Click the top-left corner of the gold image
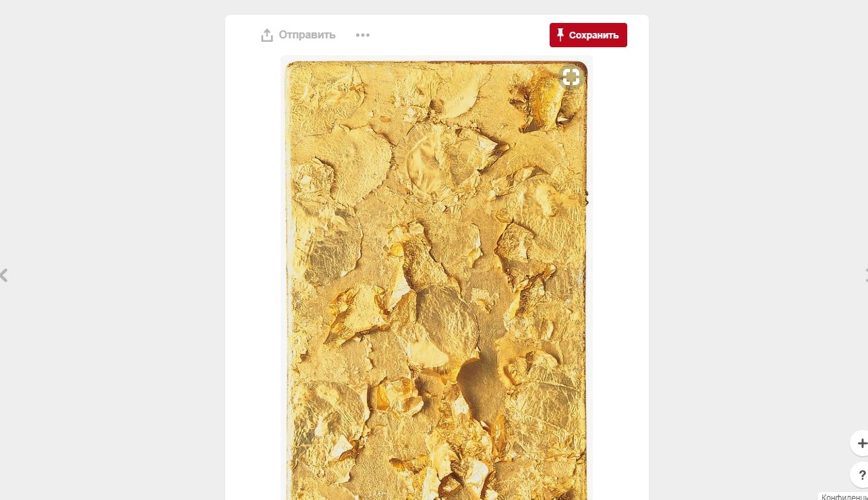Screen dimensions: 868x500 [x=289, y=65]
